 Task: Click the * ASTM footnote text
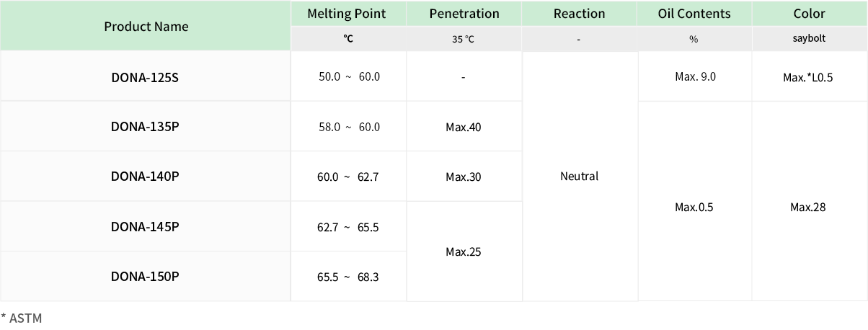22,318
